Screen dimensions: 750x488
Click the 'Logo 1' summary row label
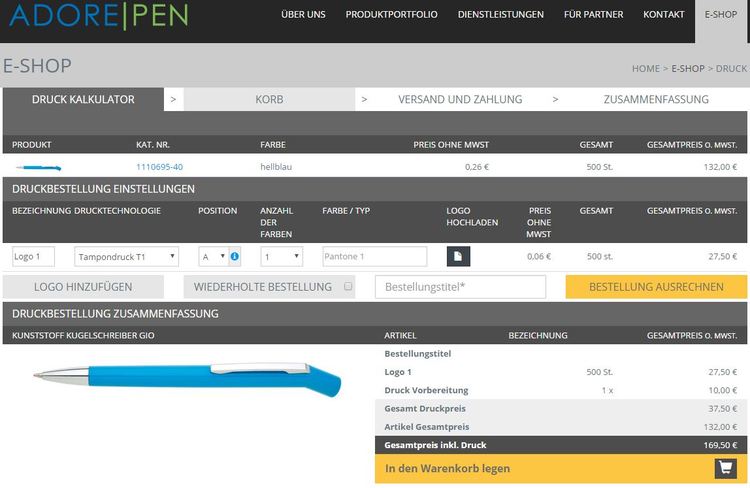[397, 372]
